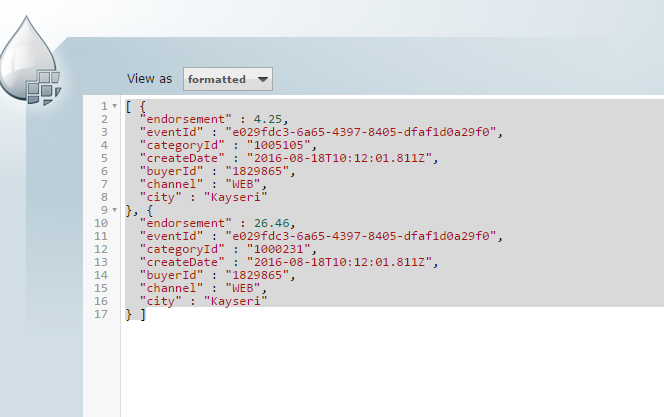Image resolution: width=664 pixels, height=417 pixels.
Task: Select endorsement value 26.46
Action: click(x=271, y=223)
